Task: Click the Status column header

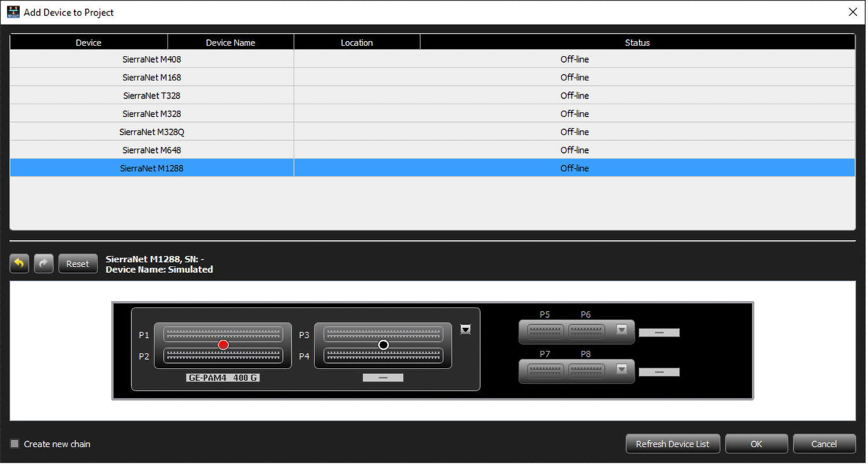Action: click(x=638, y=42)
